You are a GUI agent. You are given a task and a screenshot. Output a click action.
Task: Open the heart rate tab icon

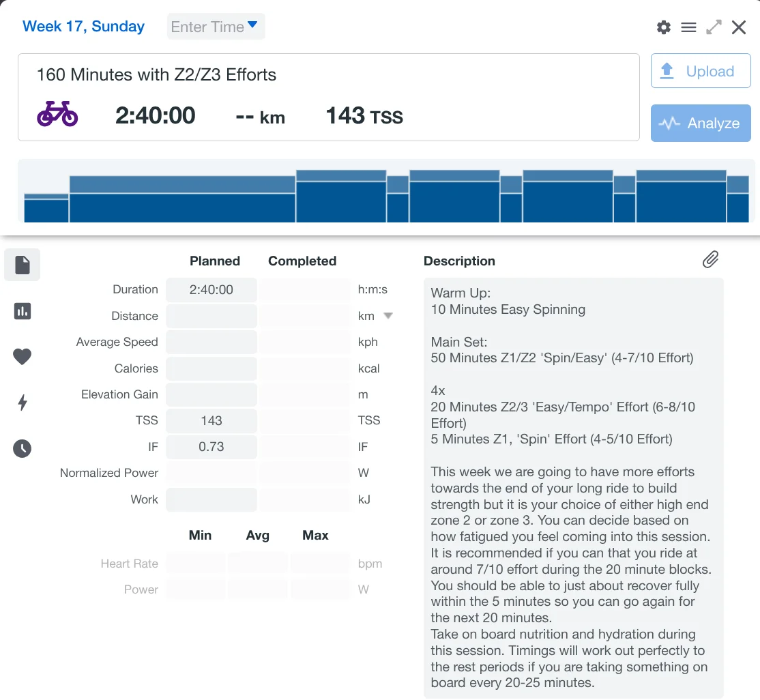coord(23,357)
